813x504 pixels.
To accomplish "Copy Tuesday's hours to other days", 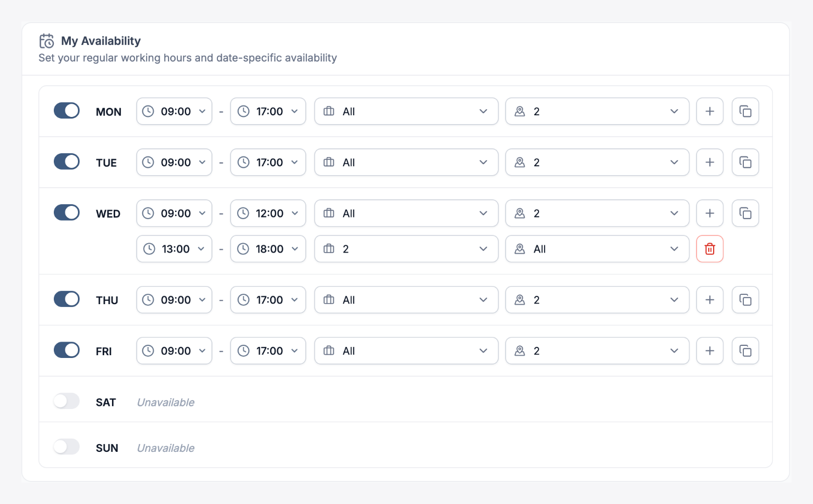I will click(x=745, y=163).
